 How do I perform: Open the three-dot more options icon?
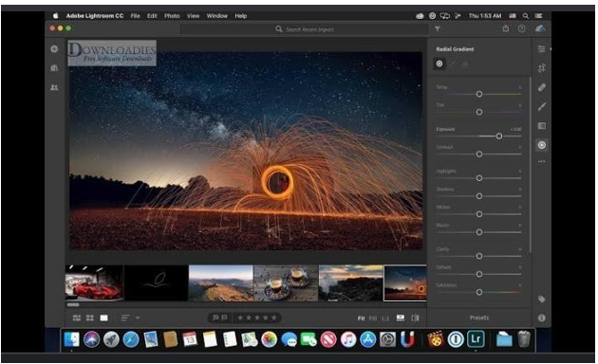click(542, 161)
